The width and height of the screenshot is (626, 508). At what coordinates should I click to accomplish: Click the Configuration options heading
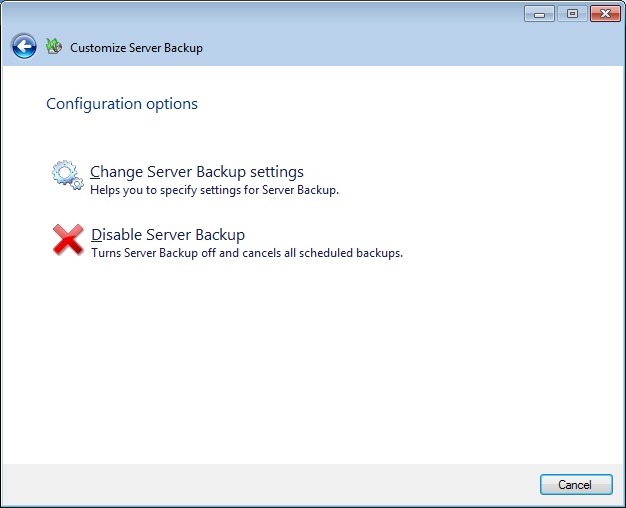(122, 104)
